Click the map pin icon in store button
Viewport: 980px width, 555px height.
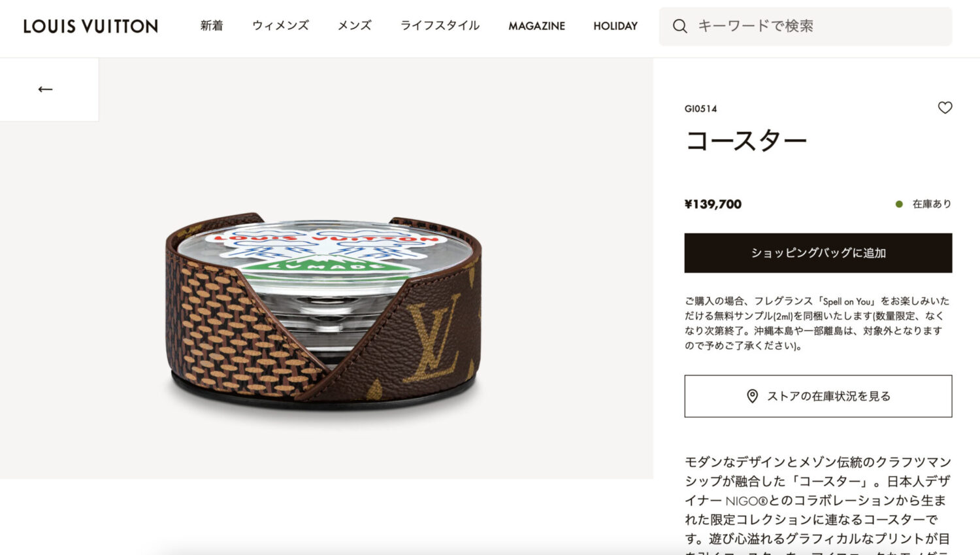752,396
